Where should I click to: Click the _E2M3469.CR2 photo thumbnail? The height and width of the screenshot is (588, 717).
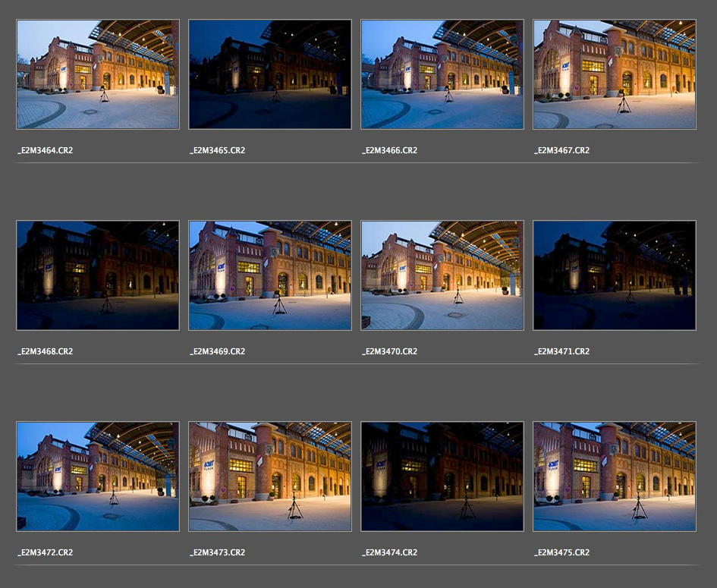(x=270, y=275)
